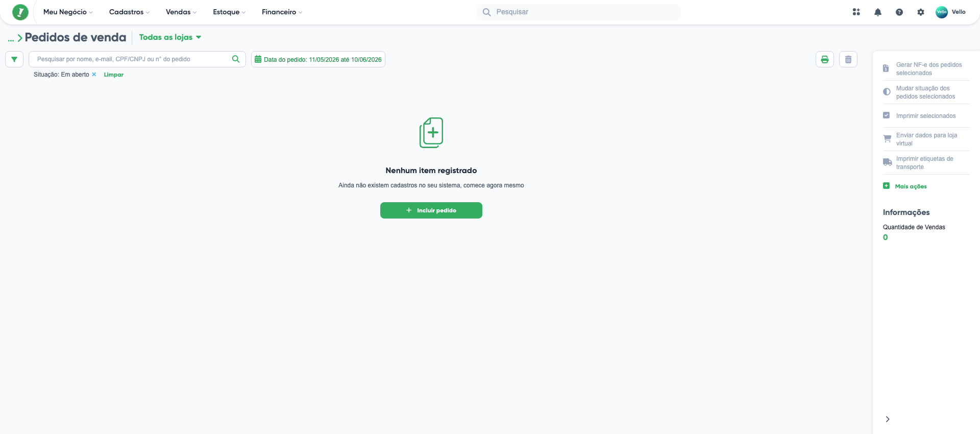Click the transport truck icon
The image size is (980, 434).
tap(888, 162)
